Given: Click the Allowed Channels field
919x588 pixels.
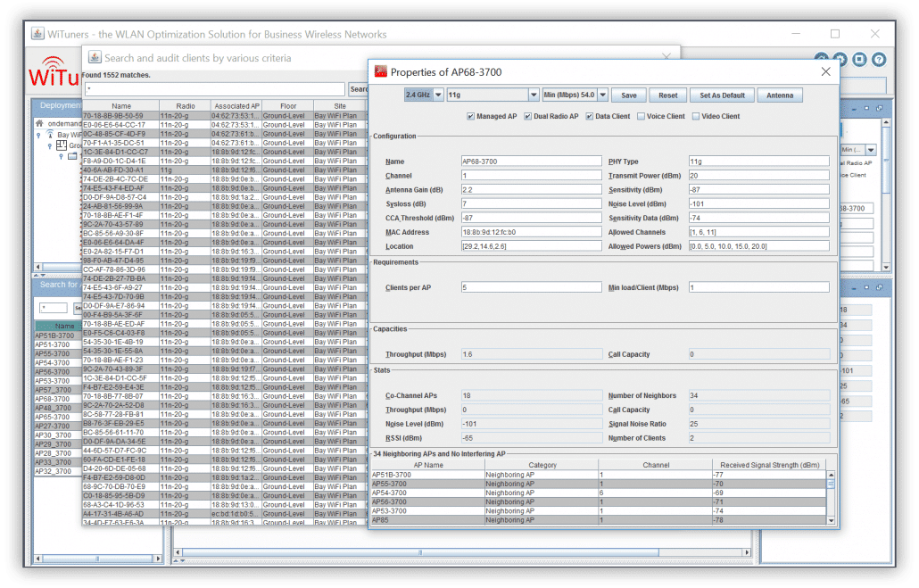Looking at the screenshot, I should 758,232.
